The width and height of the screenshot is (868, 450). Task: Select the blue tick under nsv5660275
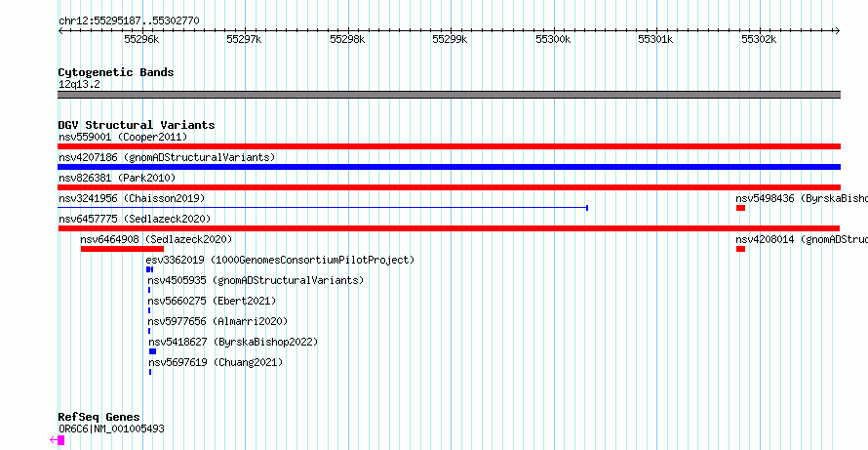point(149,310)
